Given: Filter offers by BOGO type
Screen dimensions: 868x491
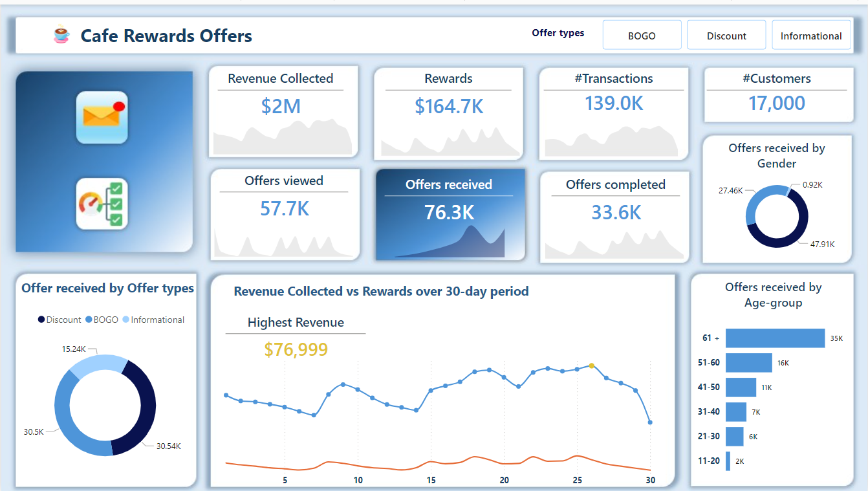Looking at the screenshot, I should pos(642,36).
